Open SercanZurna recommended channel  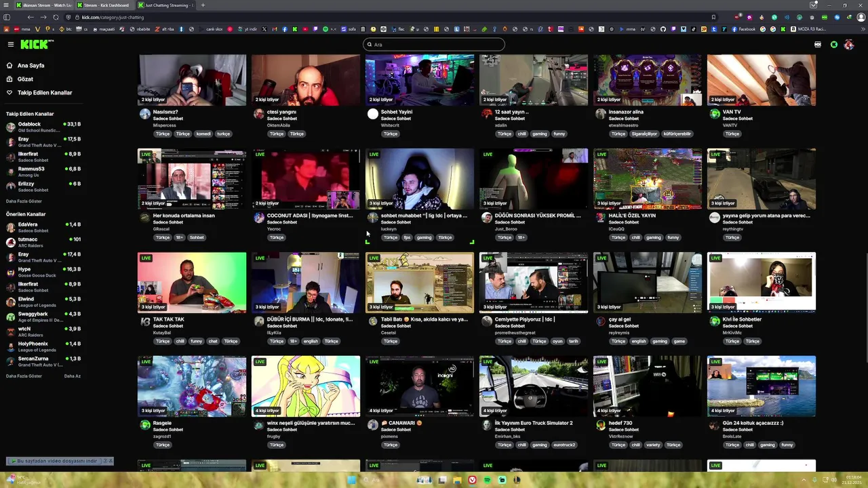[43, 361]
